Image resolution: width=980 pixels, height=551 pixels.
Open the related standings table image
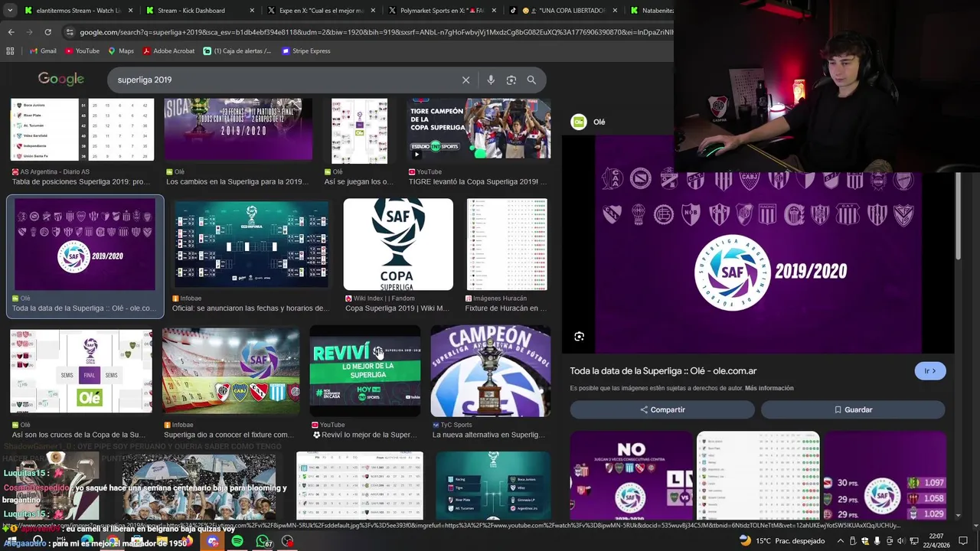tap(758, 476)
